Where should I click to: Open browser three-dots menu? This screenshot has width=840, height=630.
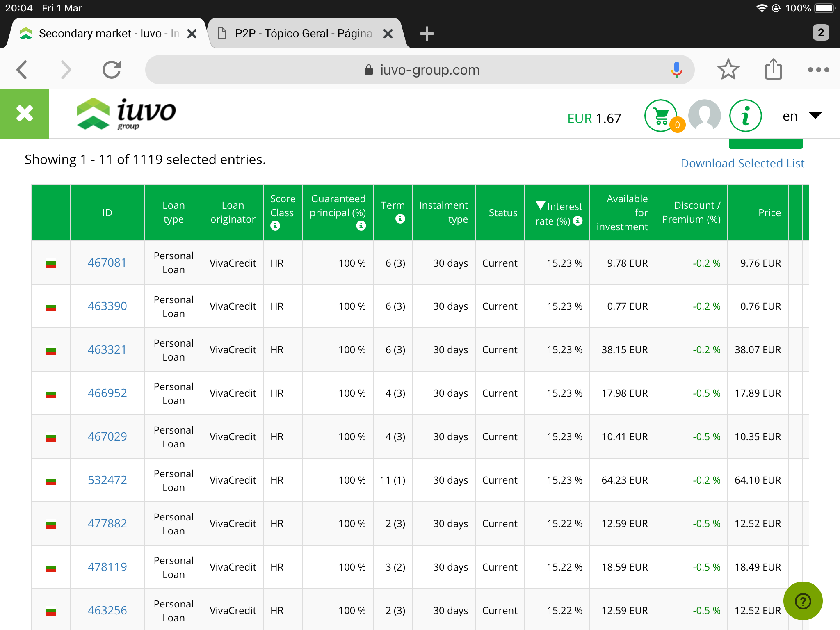pos(818,70)
